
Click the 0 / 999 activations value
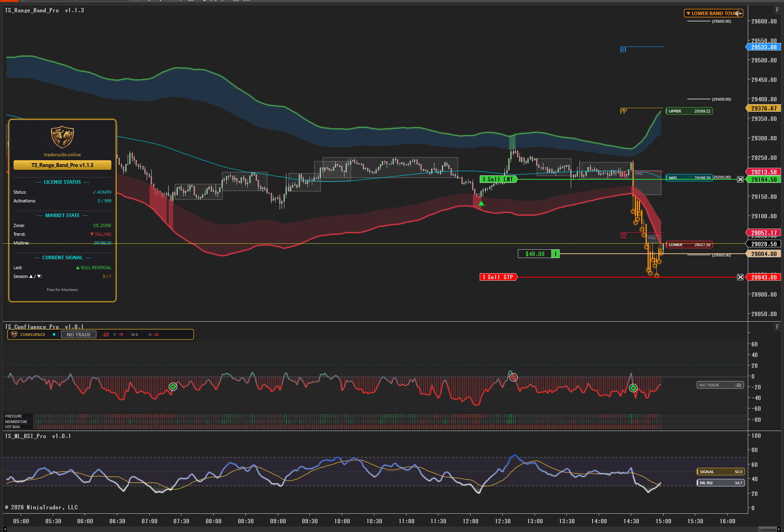pyautogui.click(x=105, y=201)
